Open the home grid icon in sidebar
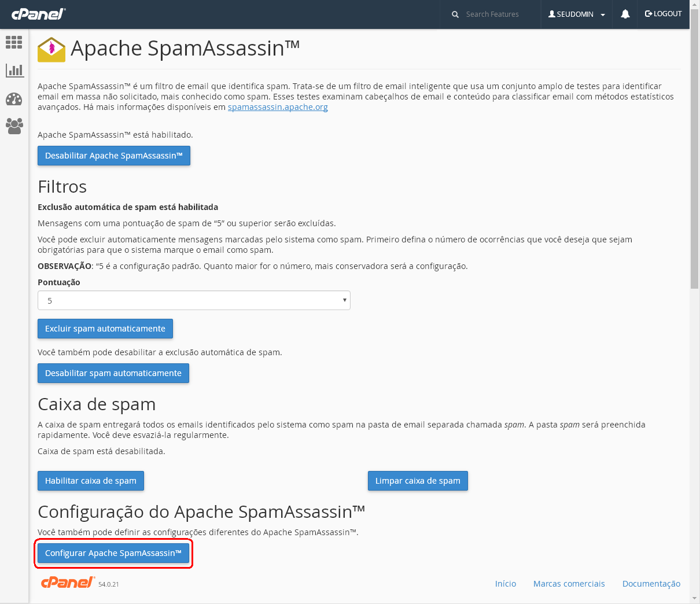The height and width of the screenshot is (604, 700). coord(14,42)
